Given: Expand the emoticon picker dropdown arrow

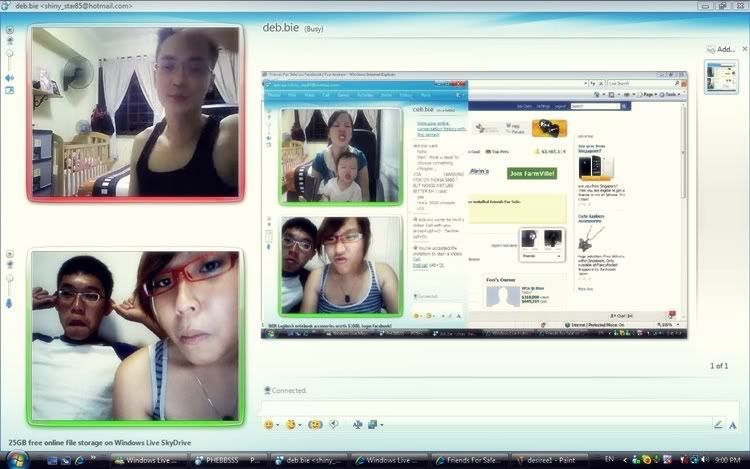Looking at the screenshot, I should 277,425.
